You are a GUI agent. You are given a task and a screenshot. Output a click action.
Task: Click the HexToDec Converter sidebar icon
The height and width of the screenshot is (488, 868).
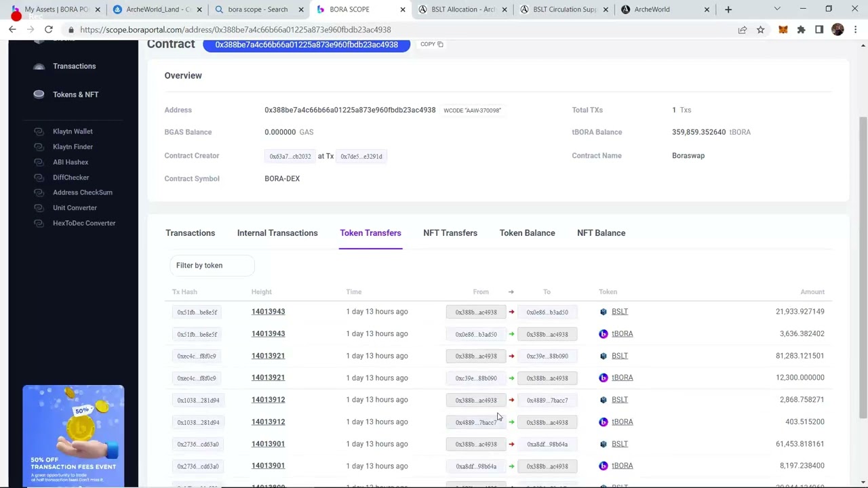39,223
